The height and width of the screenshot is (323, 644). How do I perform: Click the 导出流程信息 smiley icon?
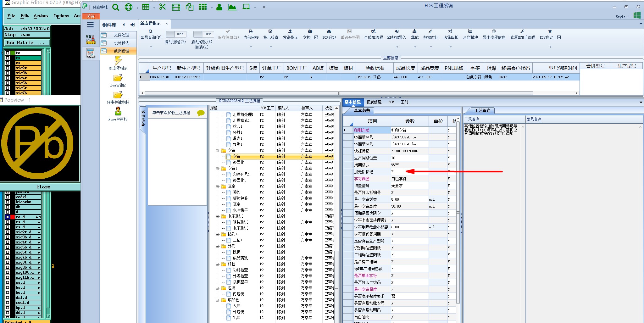494,31
